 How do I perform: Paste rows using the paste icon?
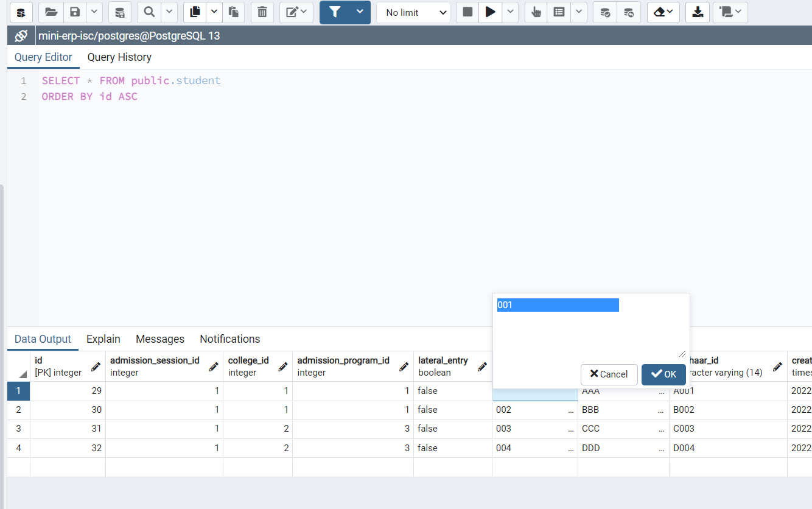click(x=234, y=12)
